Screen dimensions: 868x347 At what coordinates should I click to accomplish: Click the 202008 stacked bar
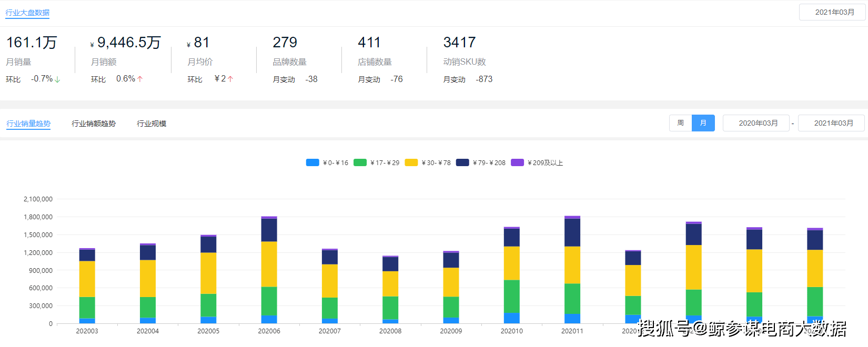click(x=390, y=290)
